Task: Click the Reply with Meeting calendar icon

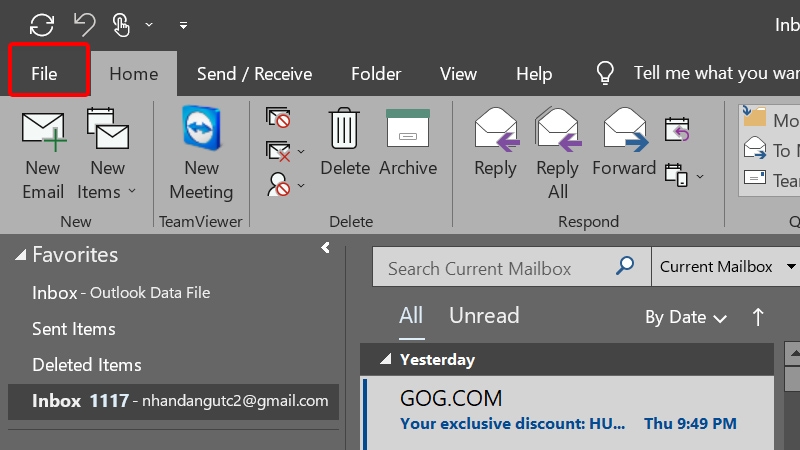Action: tap(677, 130)
